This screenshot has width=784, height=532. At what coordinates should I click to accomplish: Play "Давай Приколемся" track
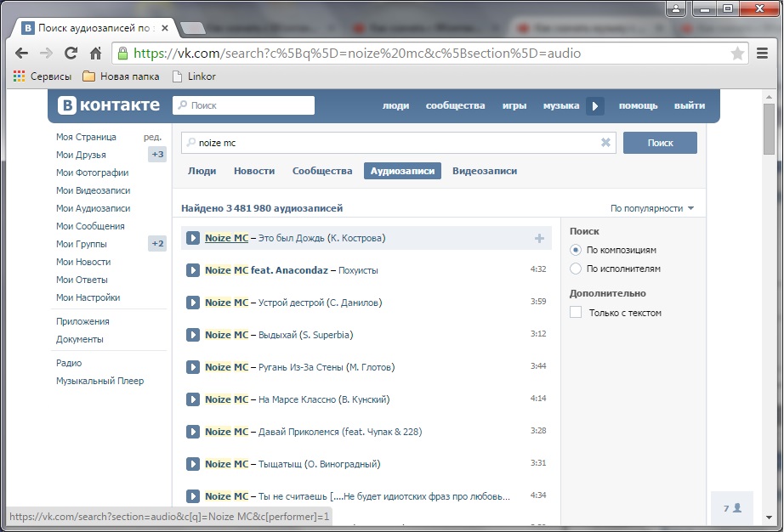[193, 432]
